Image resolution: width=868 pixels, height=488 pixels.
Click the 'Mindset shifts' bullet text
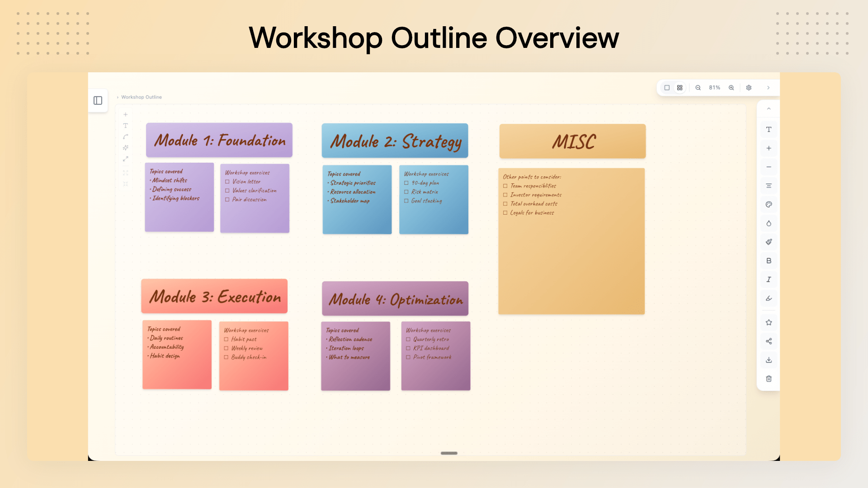click(x=170, y=180)
